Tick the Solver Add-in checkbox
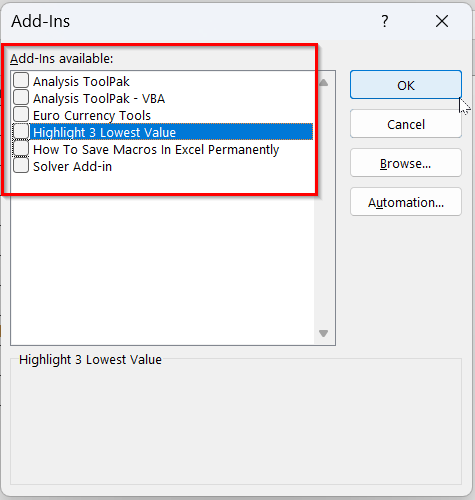This screenshot has width=475, height=500. click(x=21, y=166)
